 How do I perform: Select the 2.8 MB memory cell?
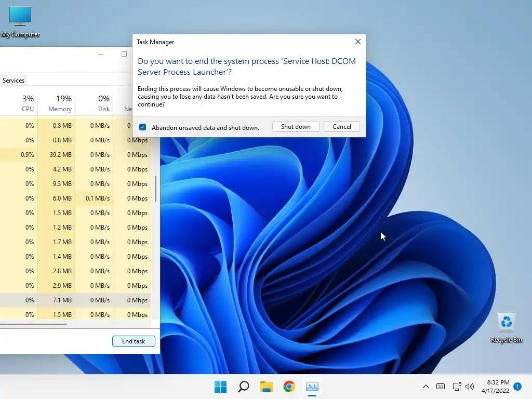[56, 271]
